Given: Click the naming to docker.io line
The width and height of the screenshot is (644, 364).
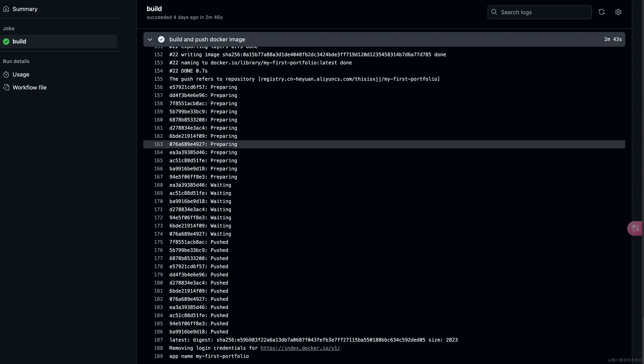Looking at the screenshot, I should pyautogui.click(x=260, y=63).
